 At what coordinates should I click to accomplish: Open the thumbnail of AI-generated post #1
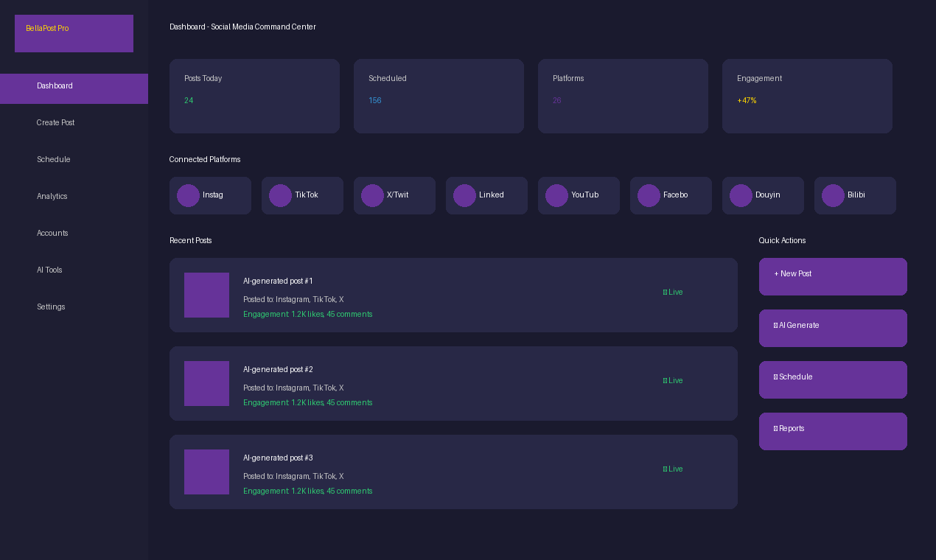(x=206, y=295)
